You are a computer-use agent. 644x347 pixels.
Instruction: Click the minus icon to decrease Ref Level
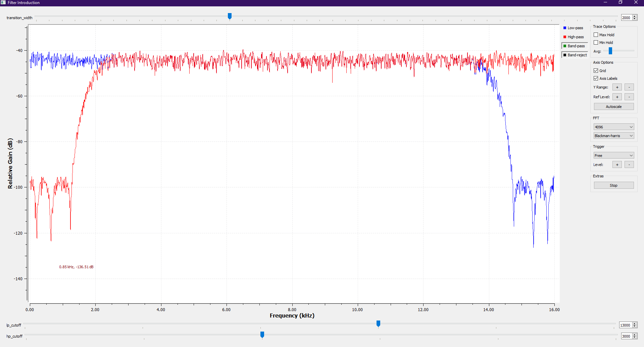[x=629, y=97]
